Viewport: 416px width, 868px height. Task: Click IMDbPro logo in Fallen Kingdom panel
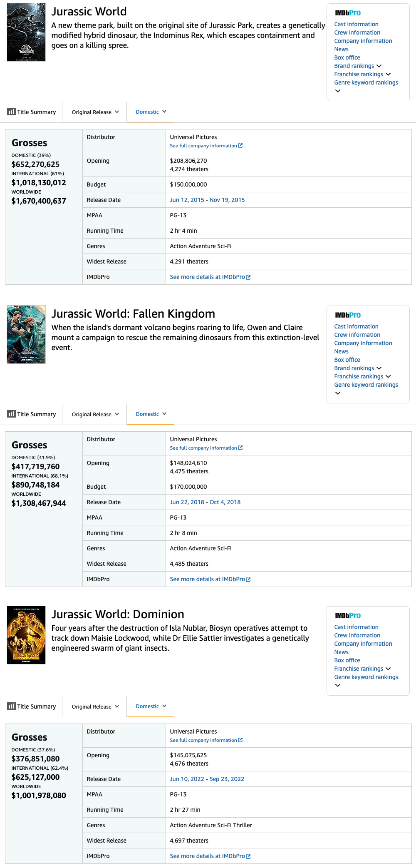pos(348,315)
